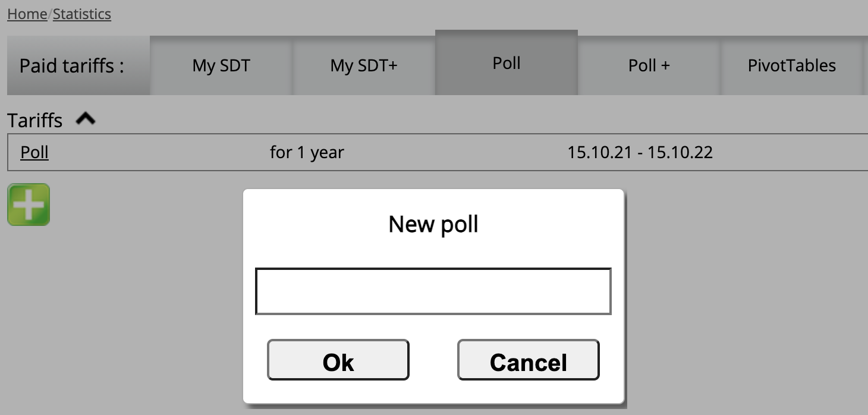Click the slash between Home and Statistics
Image resolution: width=868 pixels, height=415 pixels.
point(50,14)
